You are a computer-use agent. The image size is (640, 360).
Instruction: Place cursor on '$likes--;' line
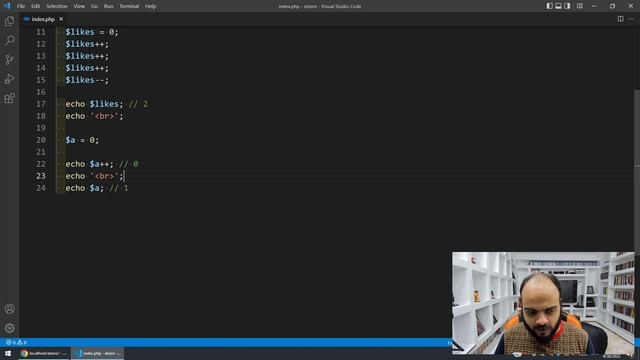coord(87,80)
